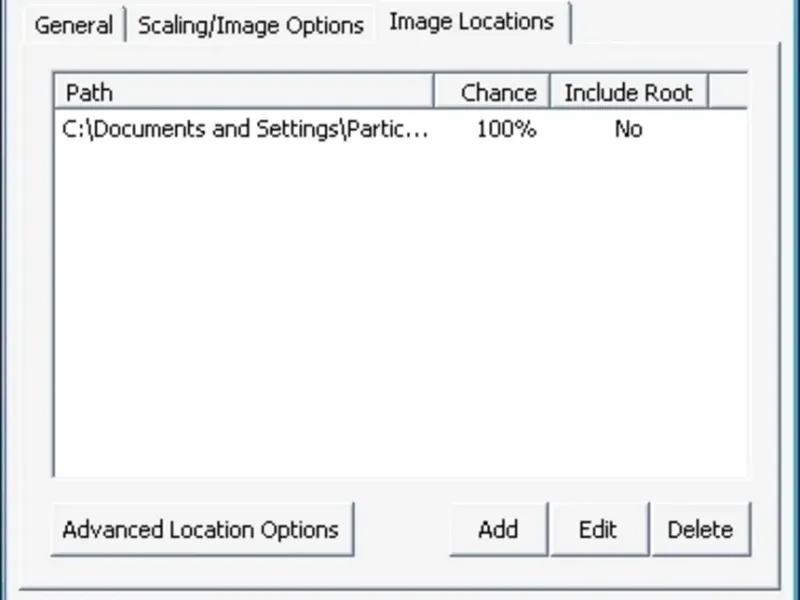
Task: Select the C:\Documents and Settings path entry
Action: [246, 129]
